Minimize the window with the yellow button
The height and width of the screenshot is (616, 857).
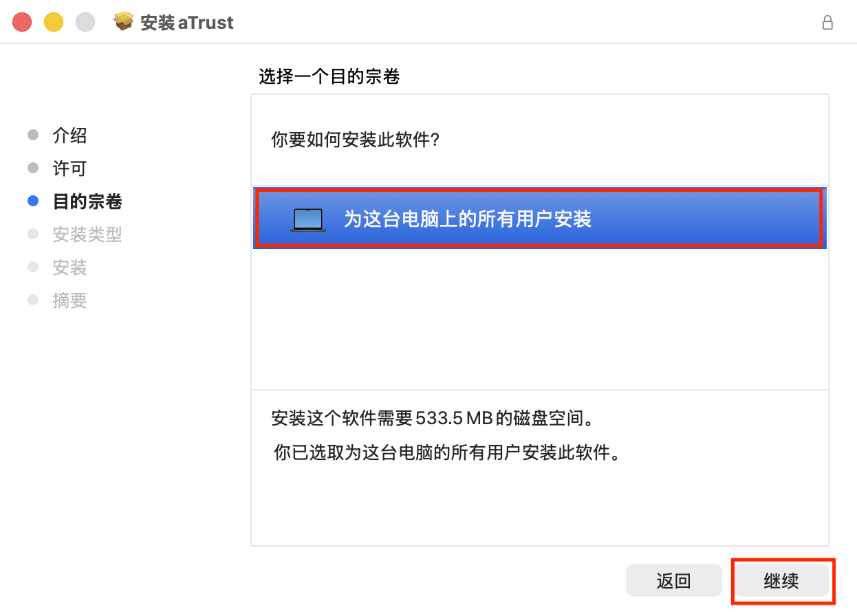click(x=54, y=22)
